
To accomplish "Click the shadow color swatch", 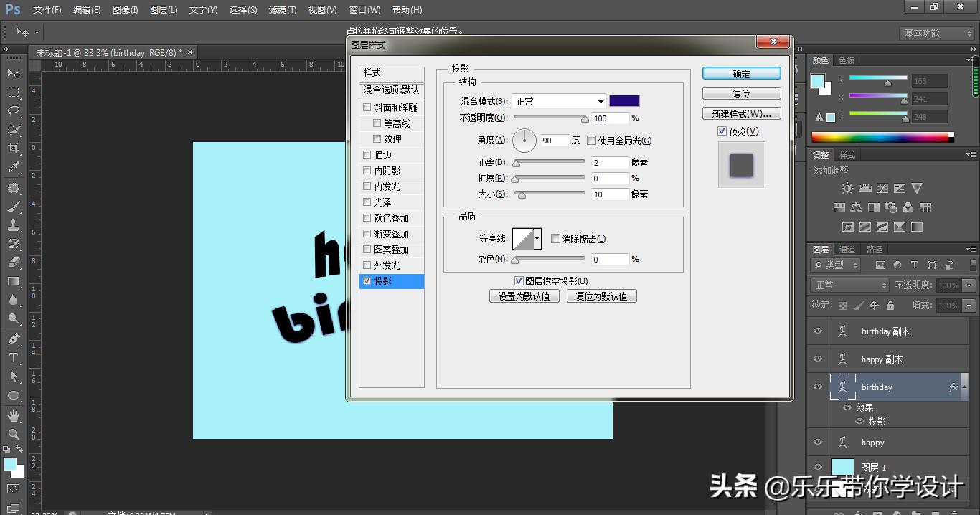I will pyautogui.click(x=623, y=100).
